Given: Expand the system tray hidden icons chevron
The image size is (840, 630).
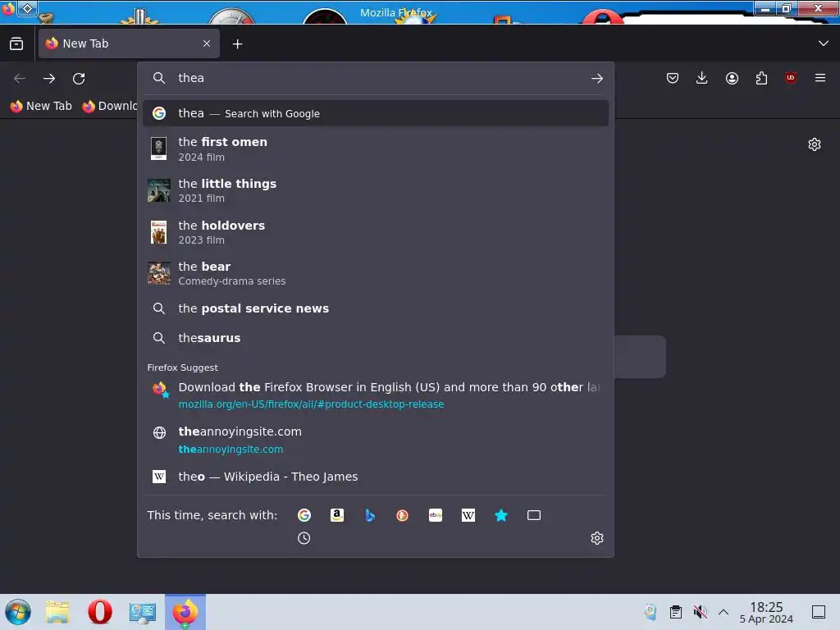Looking at the screenshot, I should [724, 612].
